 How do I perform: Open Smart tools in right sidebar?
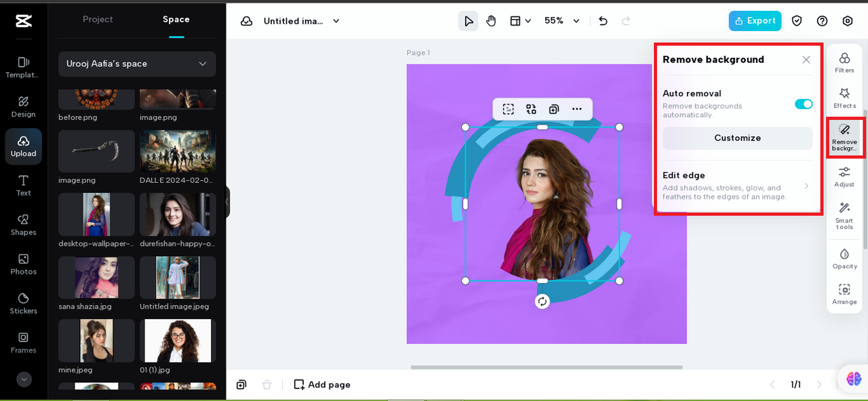(x=844, y=215)
